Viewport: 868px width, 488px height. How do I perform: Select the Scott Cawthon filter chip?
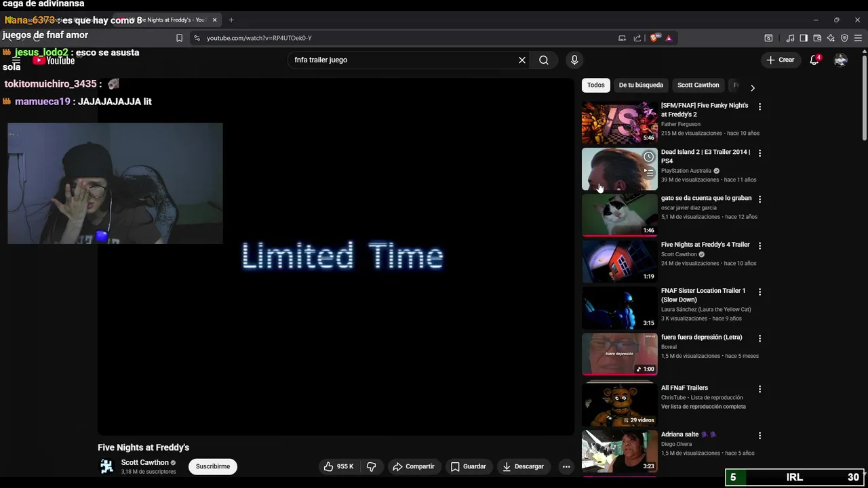coord(698,85)
